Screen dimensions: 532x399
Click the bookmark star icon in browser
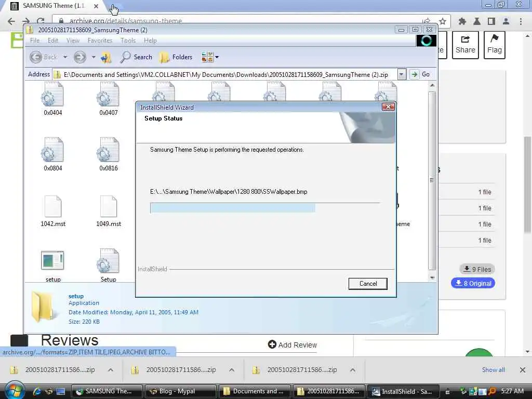pos(443,21)
